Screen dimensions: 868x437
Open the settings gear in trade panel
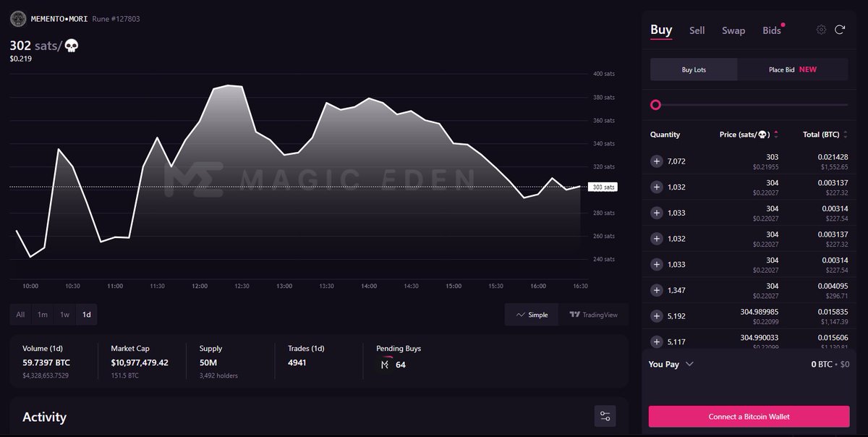821,30
